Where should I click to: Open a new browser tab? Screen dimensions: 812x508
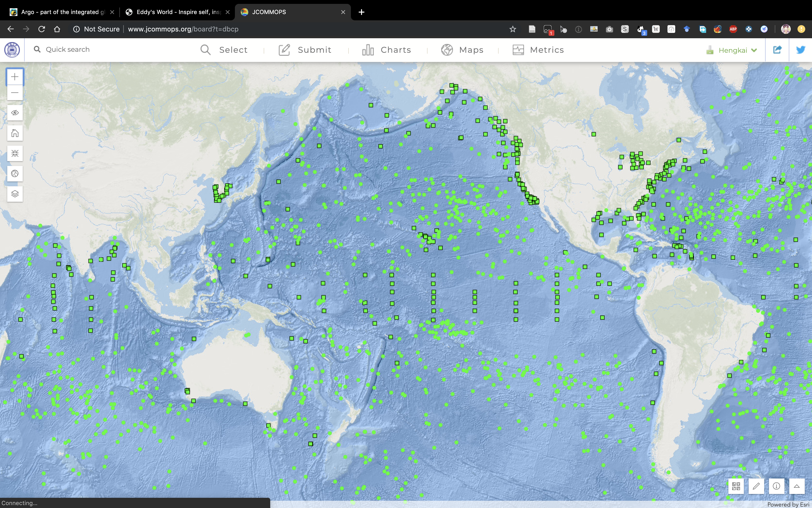point(361,12)
